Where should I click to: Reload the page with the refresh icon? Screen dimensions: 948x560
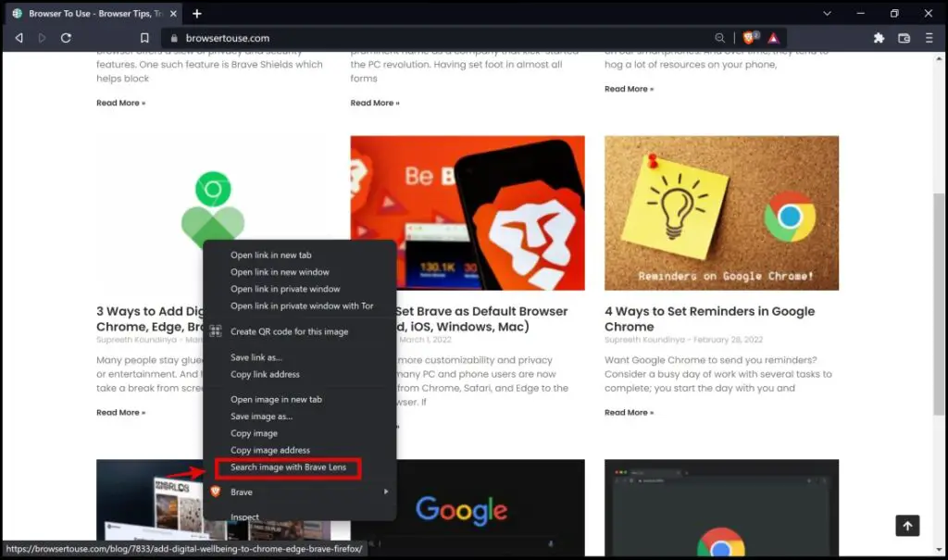pyautogui.click(x=66, y=38)
